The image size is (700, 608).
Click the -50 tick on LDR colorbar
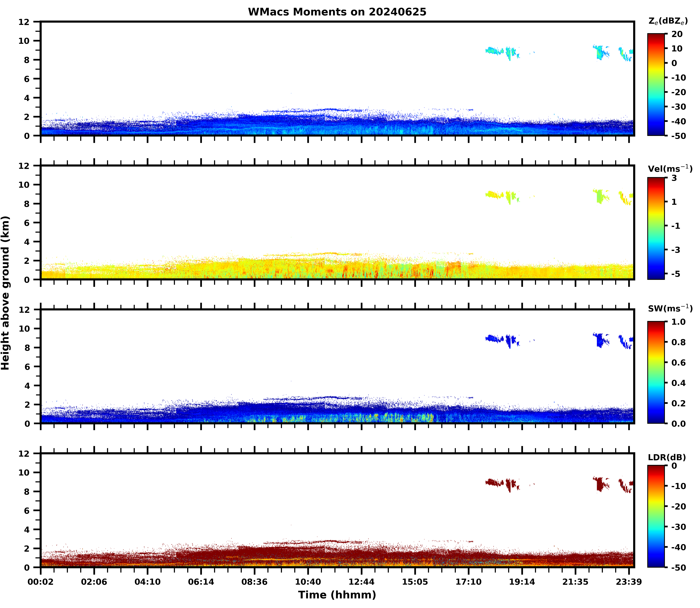click(678, 568)
